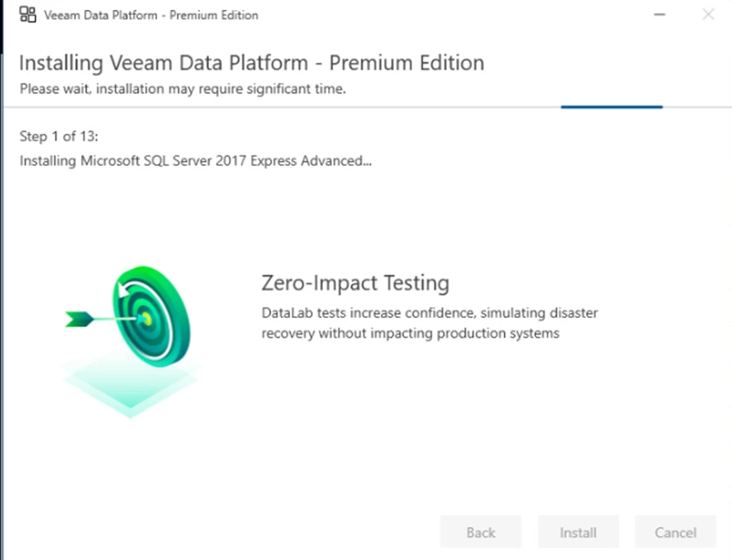Select the SQL Server 2017 Express status text

point(195,161)
